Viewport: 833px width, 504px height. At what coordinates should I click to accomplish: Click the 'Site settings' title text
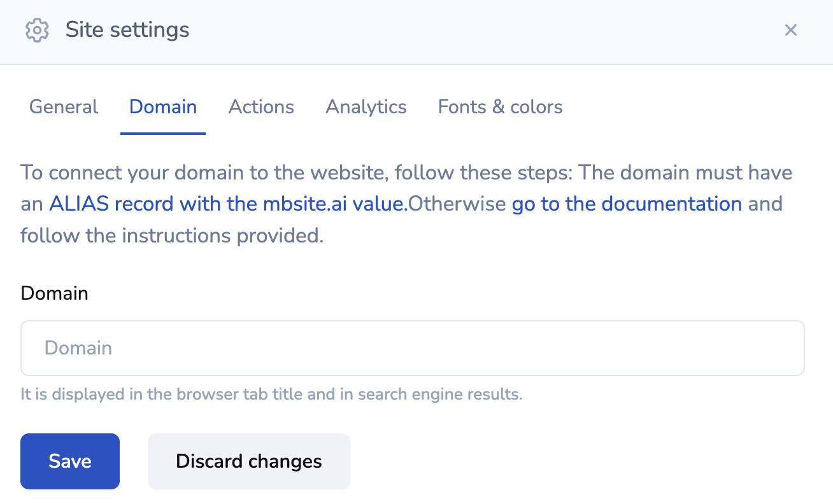tap(127, 30)
